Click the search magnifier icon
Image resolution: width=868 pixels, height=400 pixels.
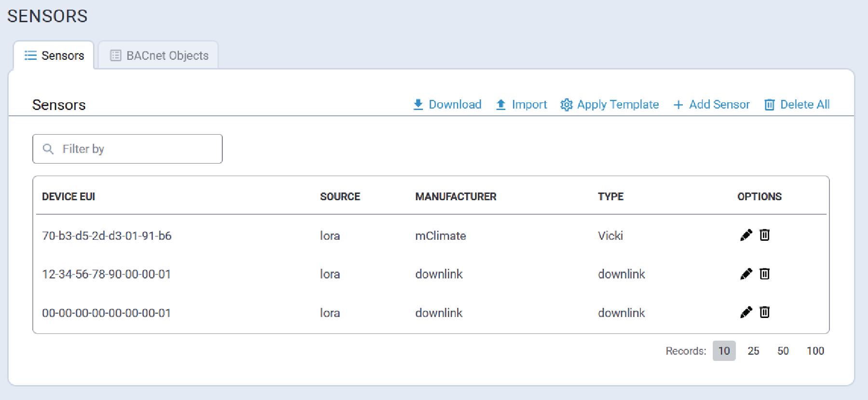pos(48,149)
